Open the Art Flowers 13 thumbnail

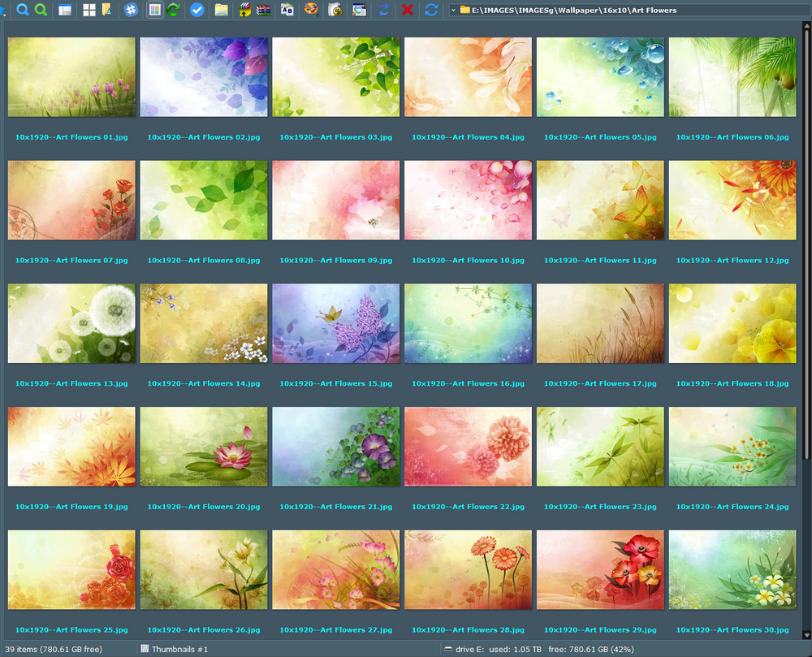coord(71,323)
